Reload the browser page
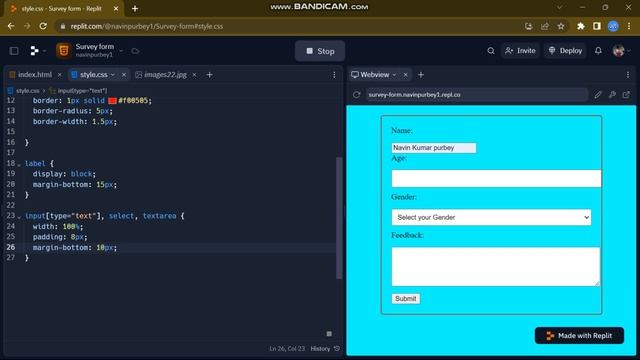640x360 pixels. coord(43,26)
